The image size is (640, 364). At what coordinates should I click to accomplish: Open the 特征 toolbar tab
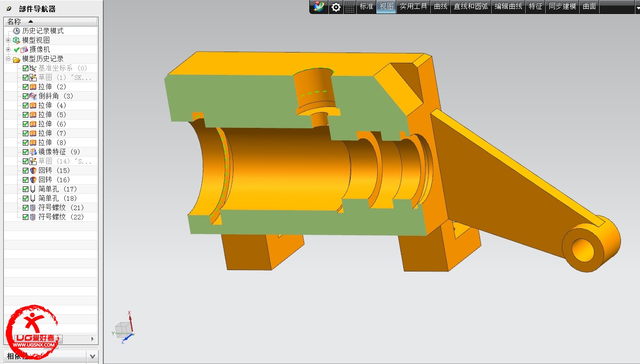[535, 7]
